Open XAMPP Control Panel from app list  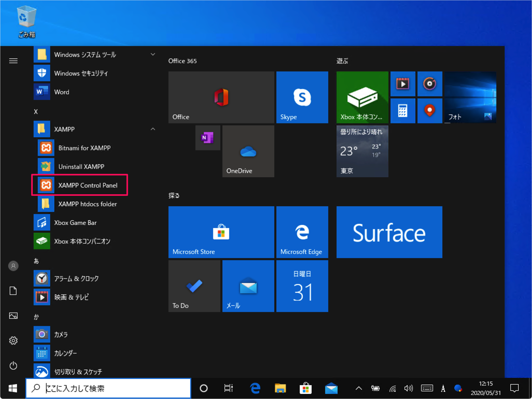79,185
